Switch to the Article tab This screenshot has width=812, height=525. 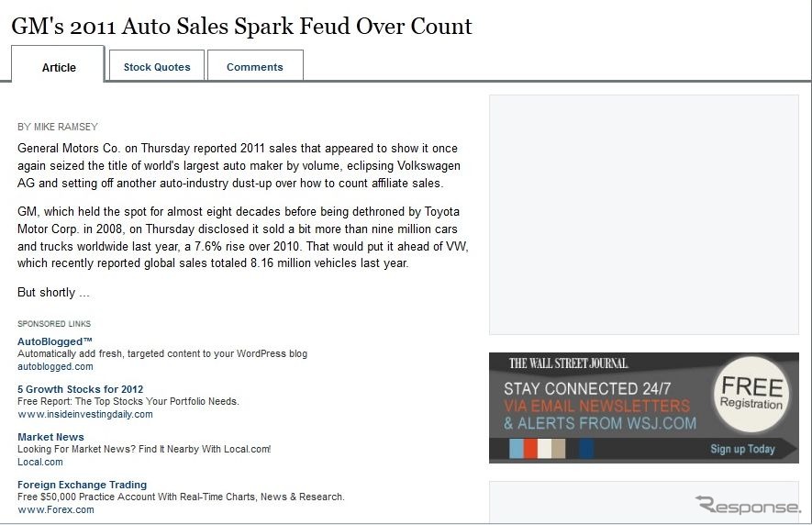(x=58, y=64)
